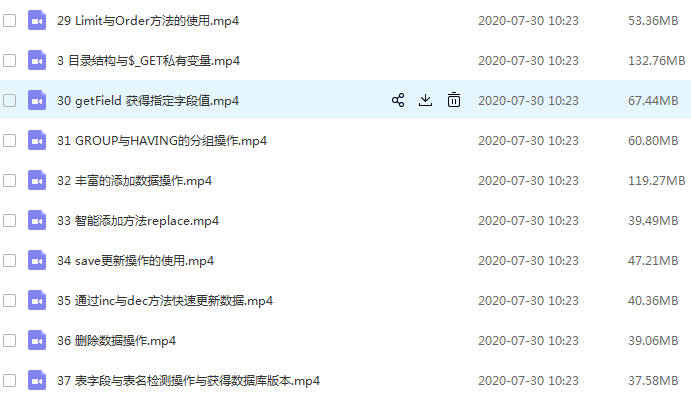Mark checkbox next to 34 save更新操作的使用.mp4

tap(10, 260)
